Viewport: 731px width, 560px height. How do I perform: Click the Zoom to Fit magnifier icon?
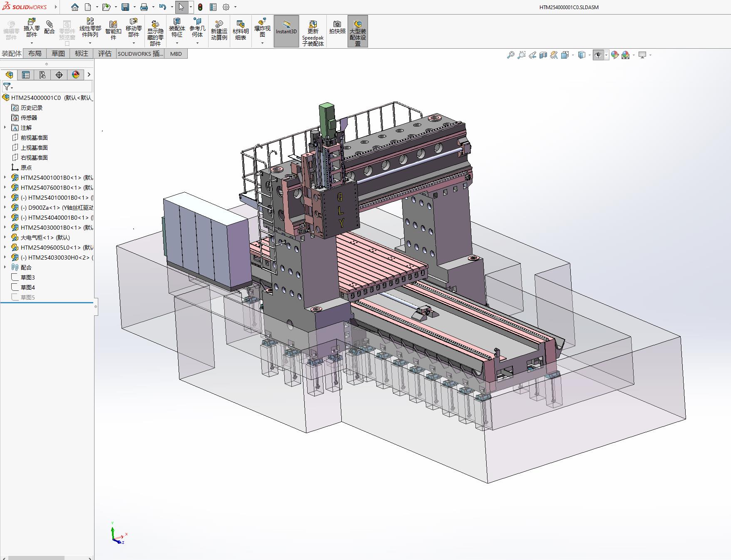point(510,55)
